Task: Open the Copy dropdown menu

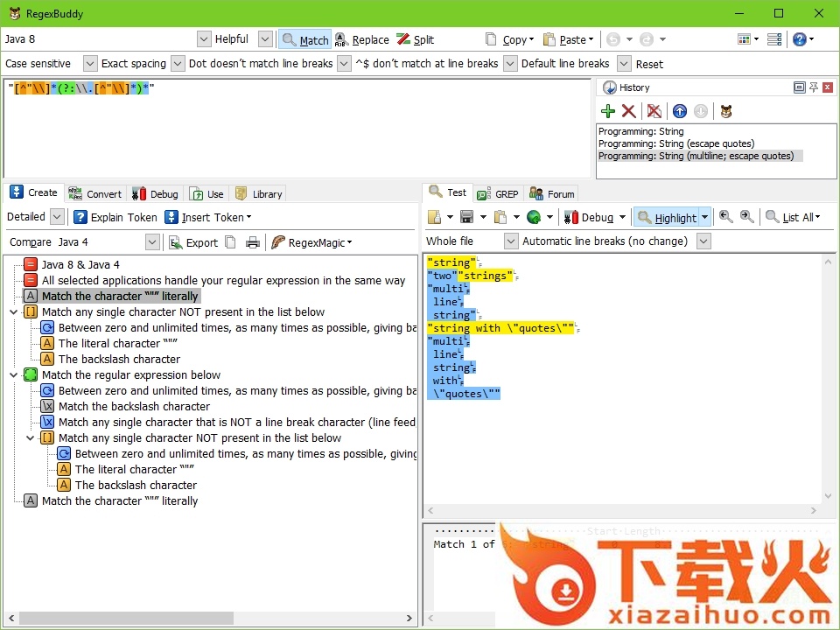Action: [x=510, y=39]
